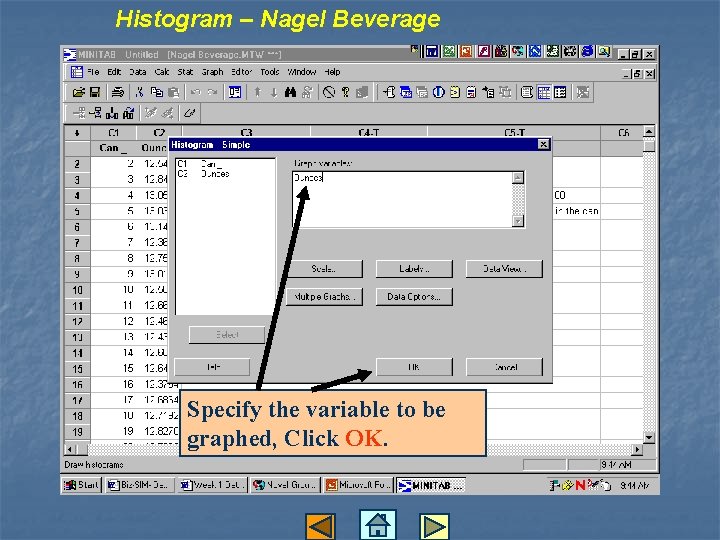The image size is (720, 540).
Task: Click the Multiple Graphs... button
Action: [x=324, y=297]
